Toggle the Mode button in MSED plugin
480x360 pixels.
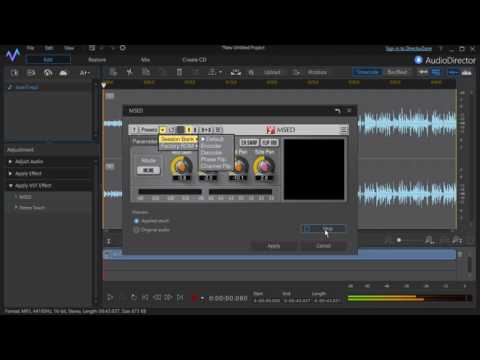click(x=148, y=170)
